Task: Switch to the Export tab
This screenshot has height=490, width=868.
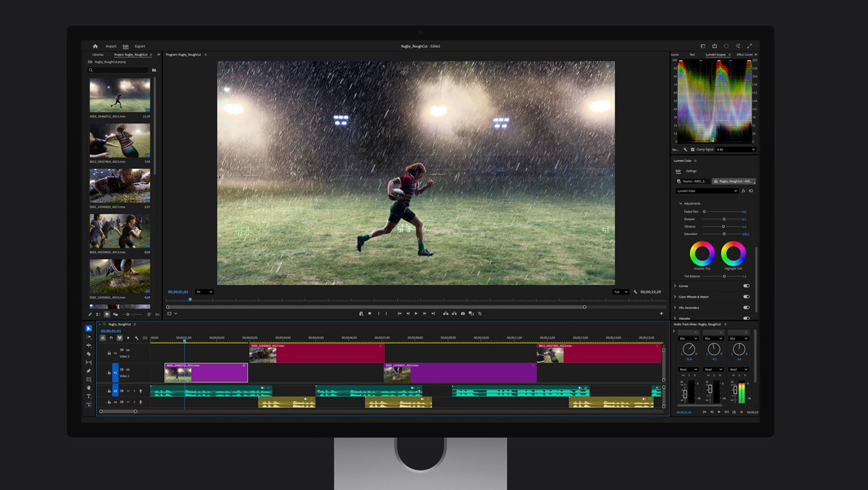Action: click(140, 46)
